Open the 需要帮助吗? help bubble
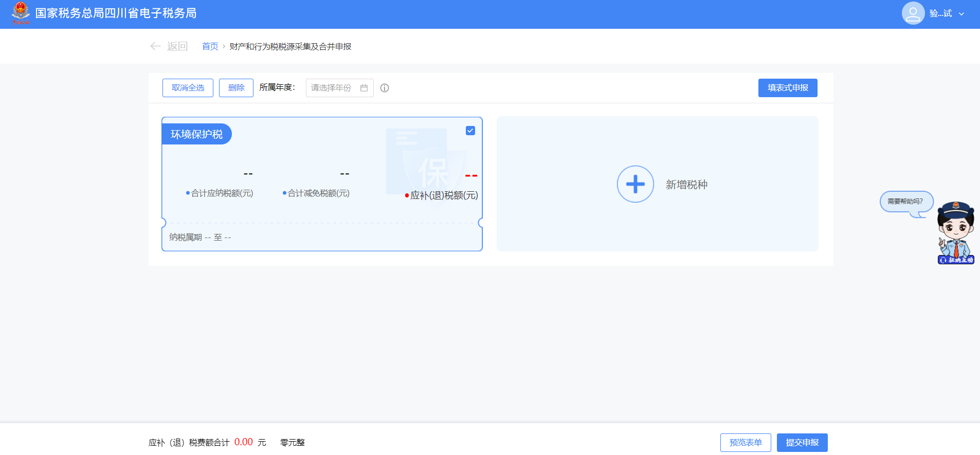The height and width of the screenshot is (455, 980). pos(906,202)
